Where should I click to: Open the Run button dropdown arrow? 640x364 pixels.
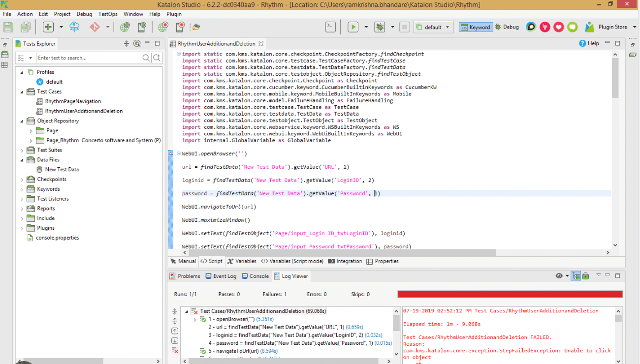click(x=366, y=27)
